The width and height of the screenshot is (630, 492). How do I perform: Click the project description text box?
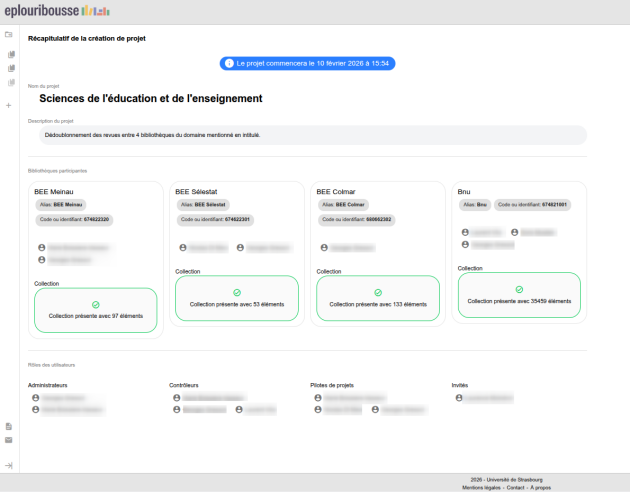point(308,134)
